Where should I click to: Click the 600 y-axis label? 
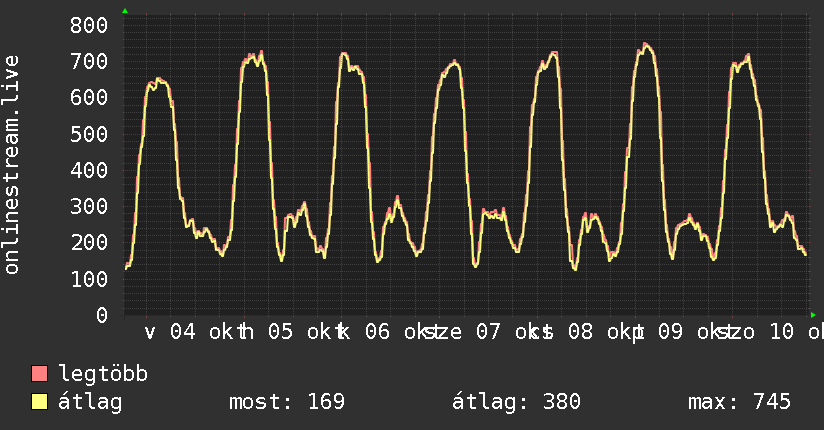click(89, 98)
